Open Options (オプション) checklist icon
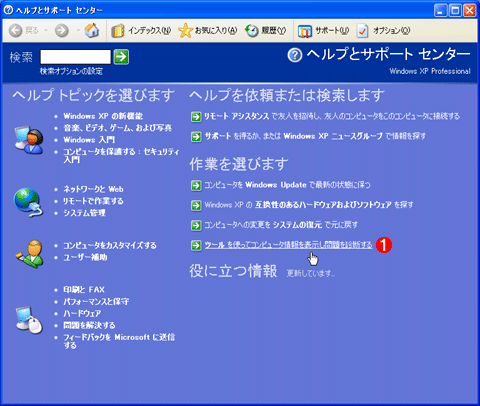The height and width of the screenshot is (406, 480). 362,31
